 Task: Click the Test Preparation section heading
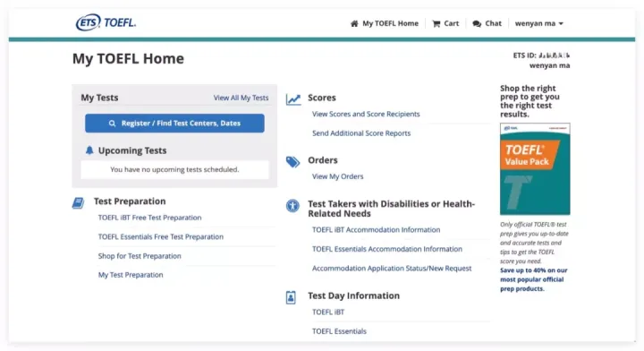tap(130, 201)
